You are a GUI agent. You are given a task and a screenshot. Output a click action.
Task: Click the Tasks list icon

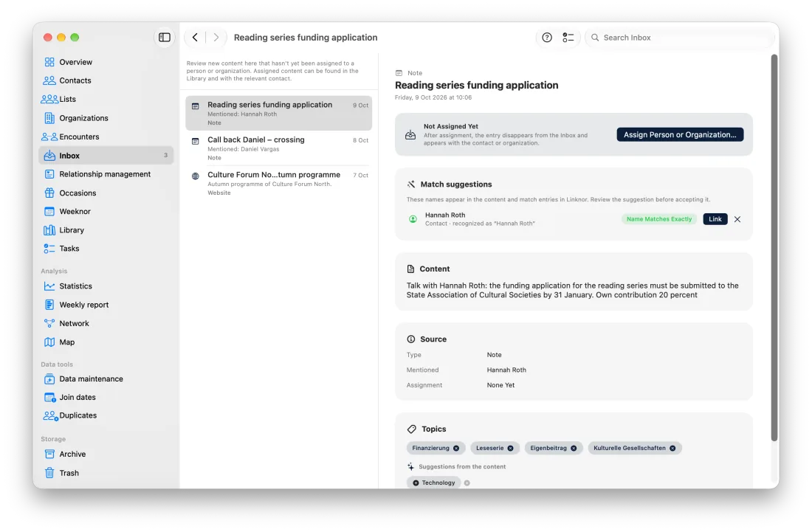click(49, 249)
